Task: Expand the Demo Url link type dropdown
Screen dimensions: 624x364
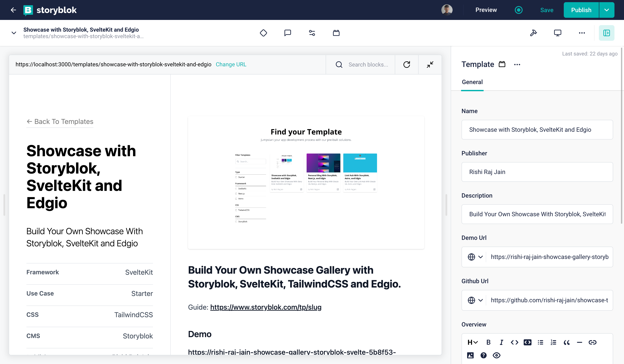Action: point(481,257)
